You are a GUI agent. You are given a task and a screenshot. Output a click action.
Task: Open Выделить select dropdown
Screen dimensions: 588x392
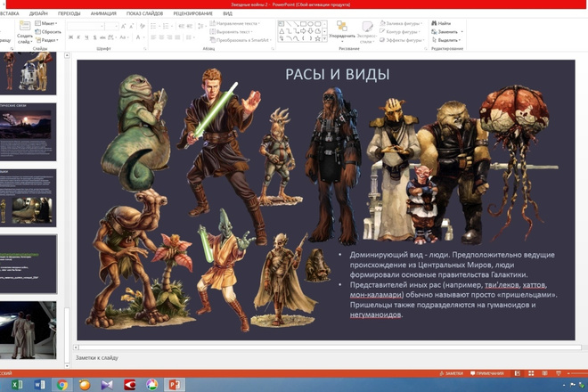(445, 40)
